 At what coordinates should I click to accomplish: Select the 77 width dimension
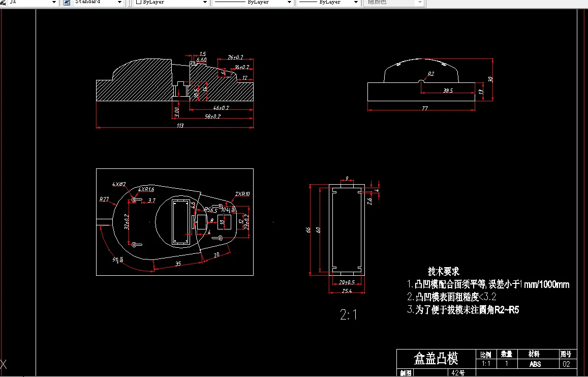pos(424,108)
